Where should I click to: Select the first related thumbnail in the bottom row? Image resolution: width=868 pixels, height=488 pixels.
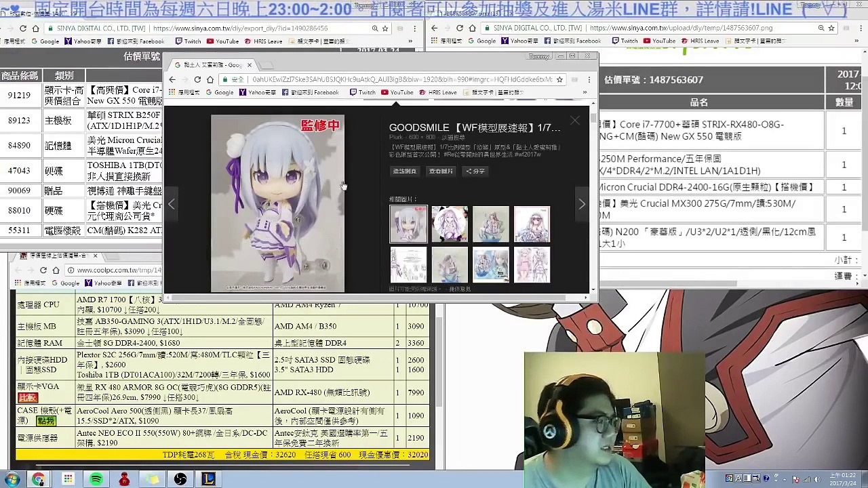(408, 264)
